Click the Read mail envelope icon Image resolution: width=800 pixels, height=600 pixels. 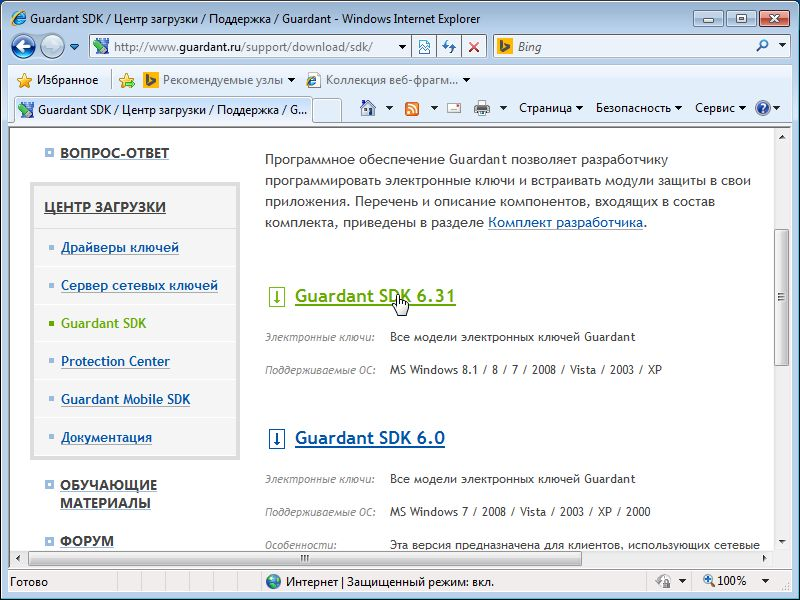point(454,108)
